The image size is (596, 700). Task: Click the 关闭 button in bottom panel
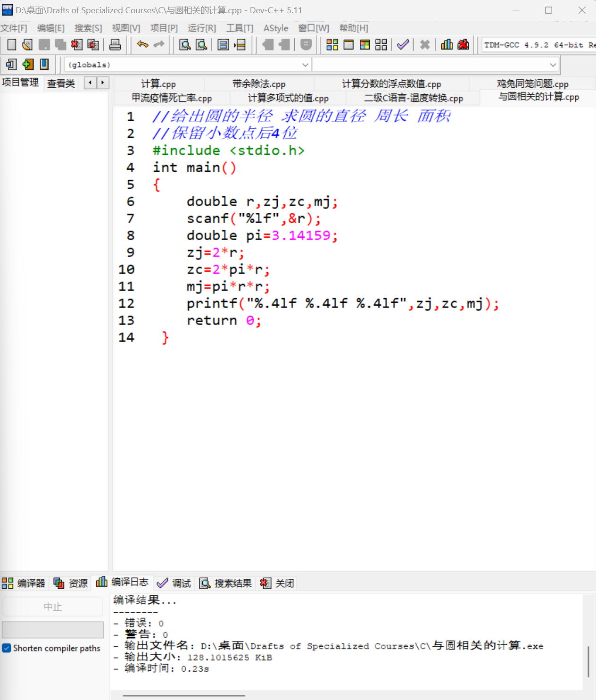(277, 583)
